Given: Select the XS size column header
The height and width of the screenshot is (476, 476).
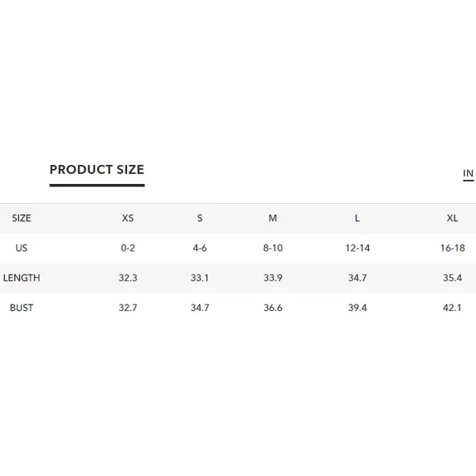Looking at the screenshot, I should 128,218.
